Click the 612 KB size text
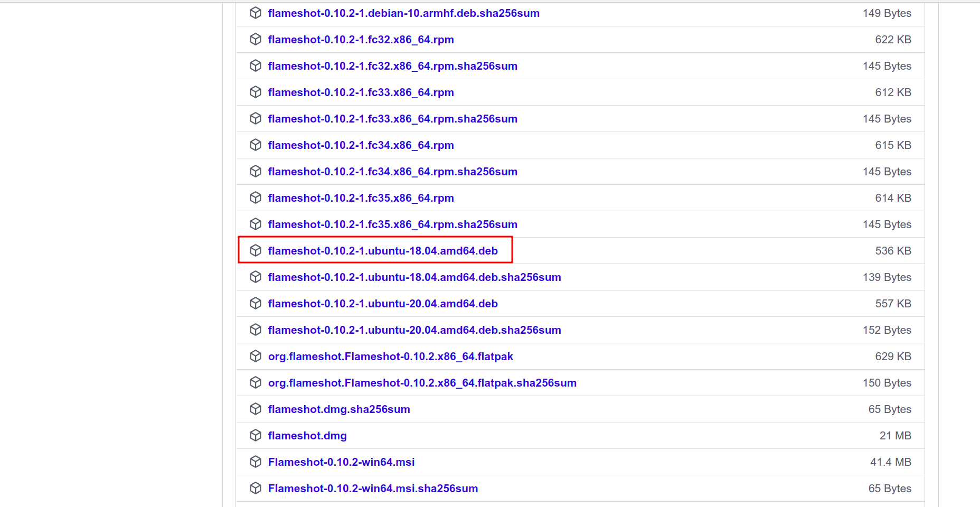 [x=893, y=92]
